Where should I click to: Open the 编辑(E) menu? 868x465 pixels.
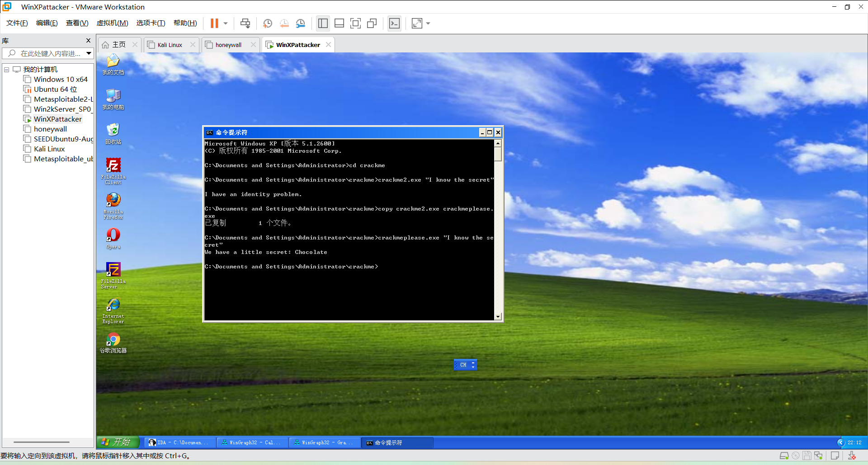coord(47,23)
